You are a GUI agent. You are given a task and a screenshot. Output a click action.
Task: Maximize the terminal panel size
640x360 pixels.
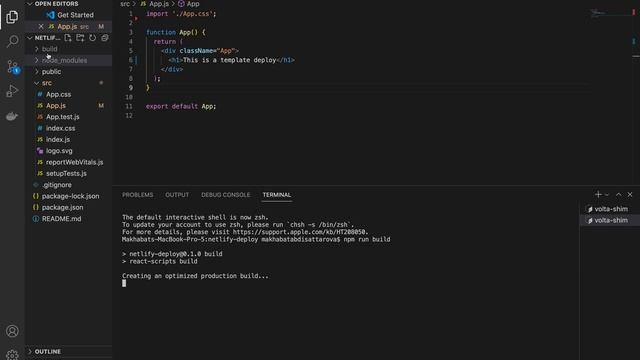618,195
